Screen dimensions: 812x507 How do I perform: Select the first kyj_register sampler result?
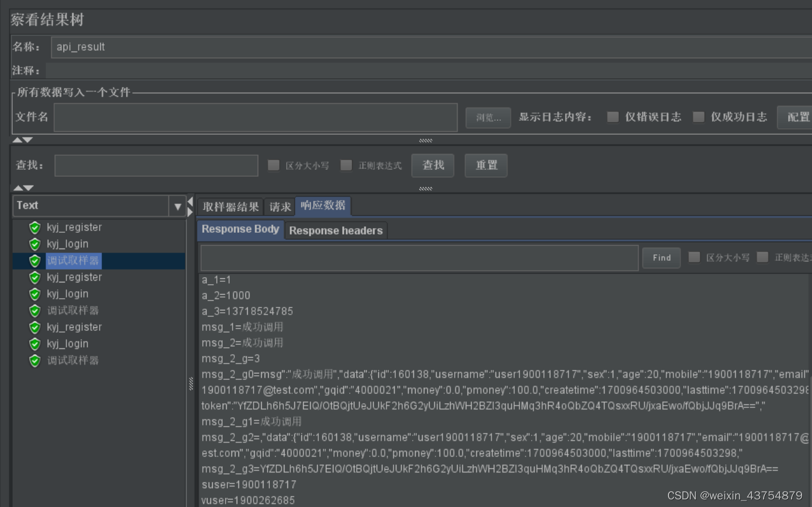(74, 228)
